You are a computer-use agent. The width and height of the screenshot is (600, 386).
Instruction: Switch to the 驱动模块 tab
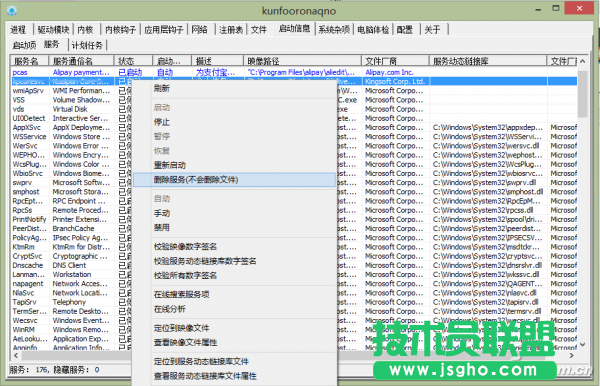tap(53, 30)
